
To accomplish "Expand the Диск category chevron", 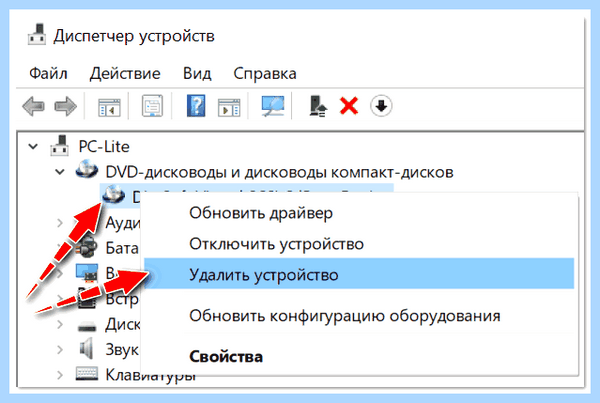I will click(x=60, y=325).
